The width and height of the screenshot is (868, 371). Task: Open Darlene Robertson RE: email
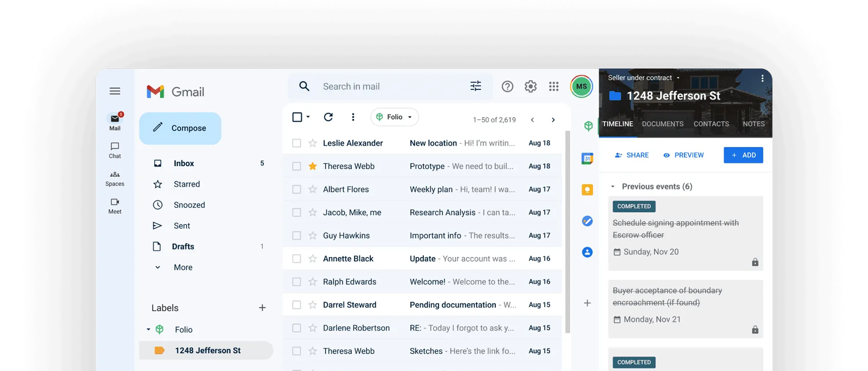click(422, 328)
